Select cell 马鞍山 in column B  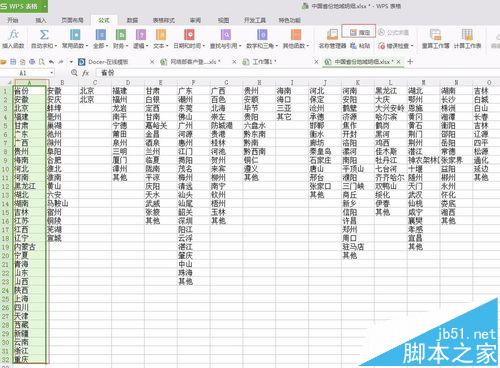click(x=62, y=203)
